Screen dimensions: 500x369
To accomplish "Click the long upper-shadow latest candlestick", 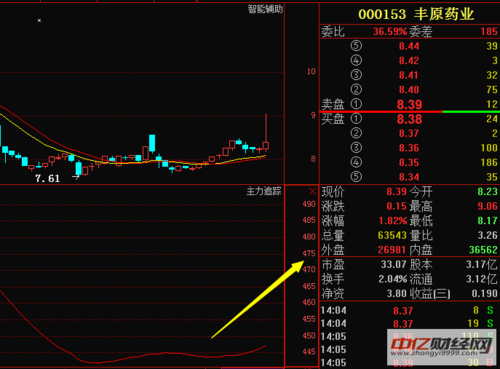I will [x=266, y=133].
